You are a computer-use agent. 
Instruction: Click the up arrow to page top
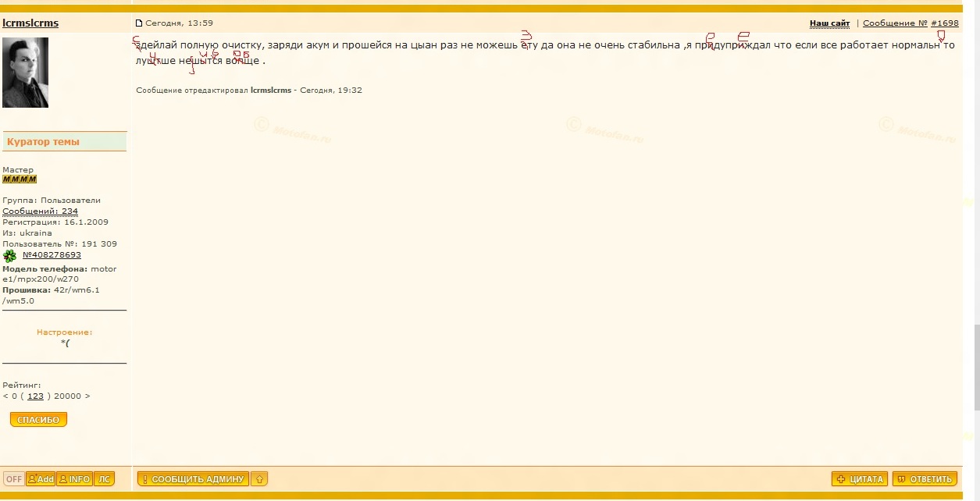pyautogui.click(x=259, y=479)
